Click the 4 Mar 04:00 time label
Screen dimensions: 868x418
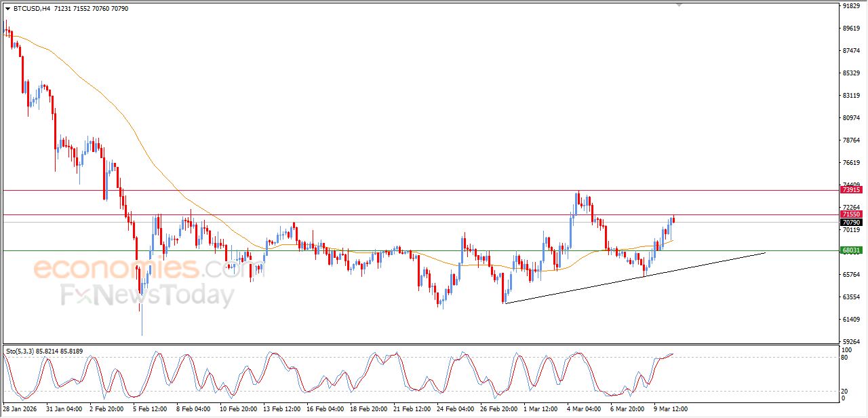click(x=583, y=409)
